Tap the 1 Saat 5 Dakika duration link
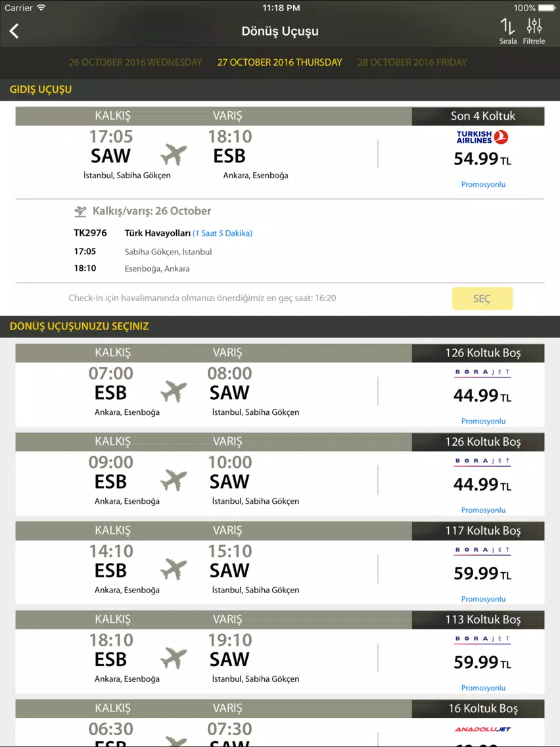The height and width of the screenshot is (747, 560). tap(222, 233)
